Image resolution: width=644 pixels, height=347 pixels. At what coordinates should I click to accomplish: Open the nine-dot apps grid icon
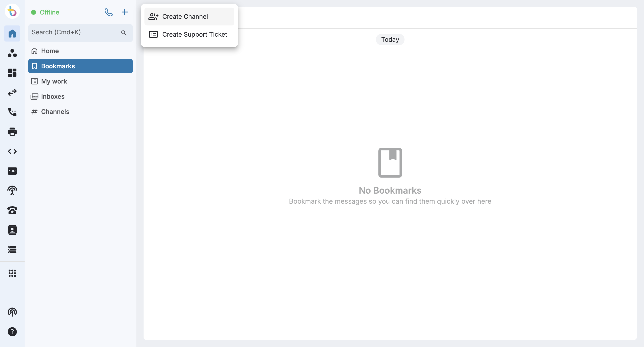point(12,273)
